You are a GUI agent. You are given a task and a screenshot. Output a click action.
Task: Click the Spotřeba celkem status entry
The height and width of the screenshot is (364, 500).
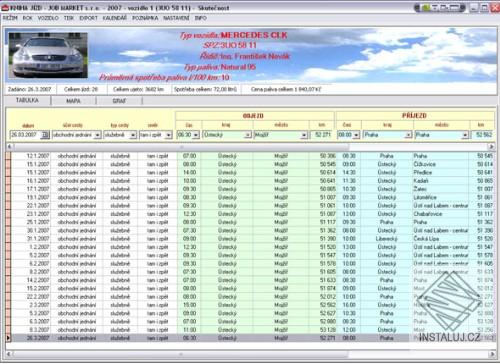(205, 89)
